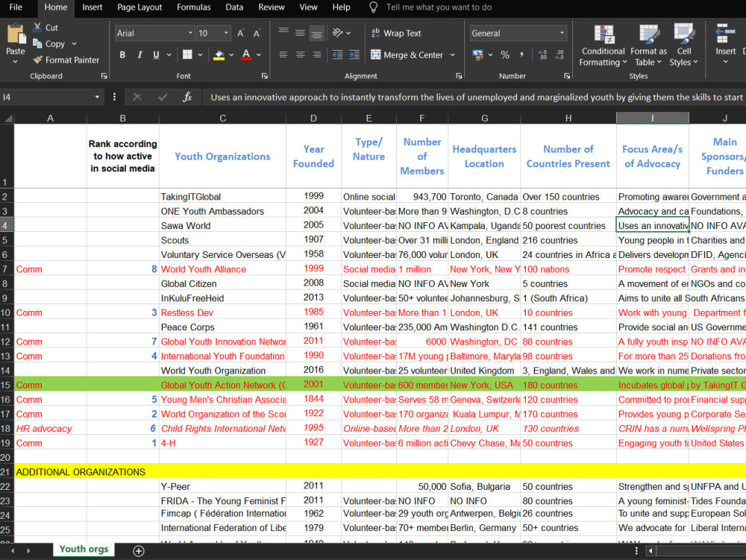Click the Select All corner triangle
The width and height of the screenshot is (746, 560).
click(7, 118)
